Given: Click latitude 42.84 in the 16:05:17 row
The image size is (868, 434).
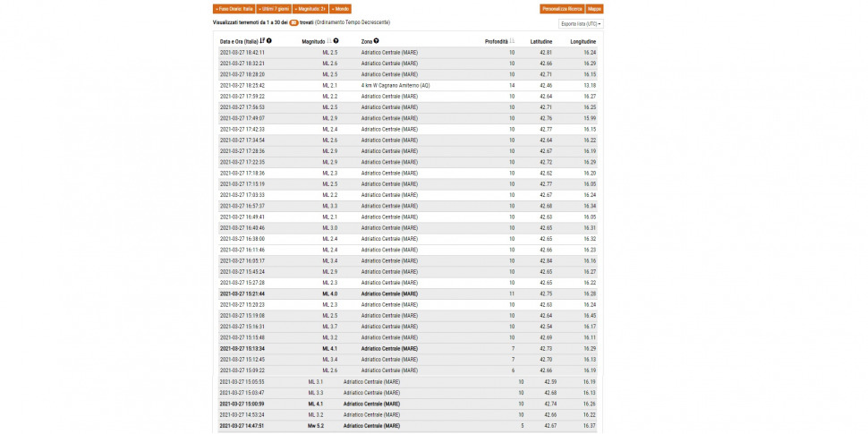Looking at the screenshot, I should 545,260.
